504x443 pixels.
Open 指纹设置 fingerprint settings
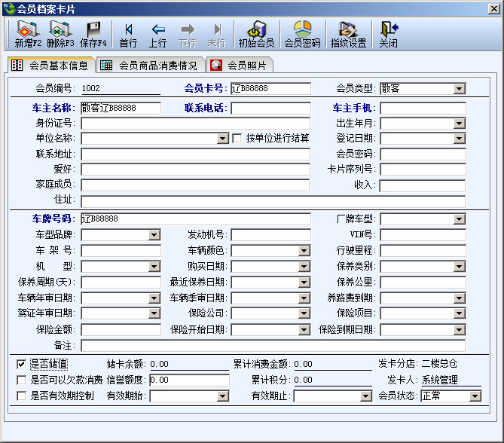click(348, 34)
